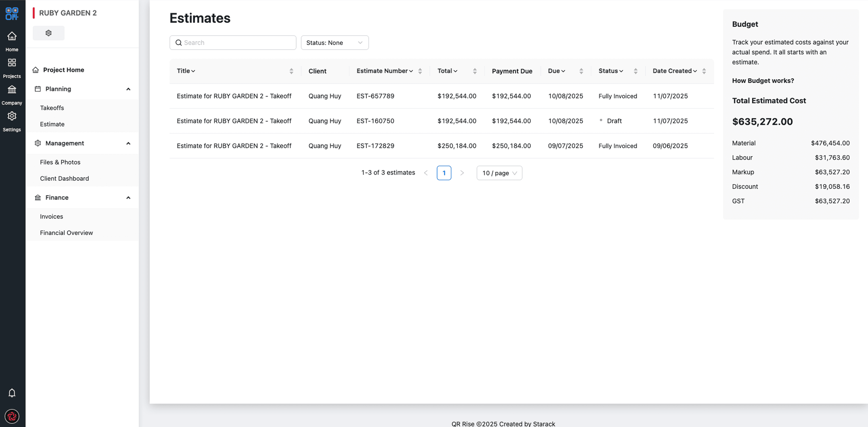Screen dimensions: 868x427
Task: Open Invoices under Finance
Action: point(52,216)
